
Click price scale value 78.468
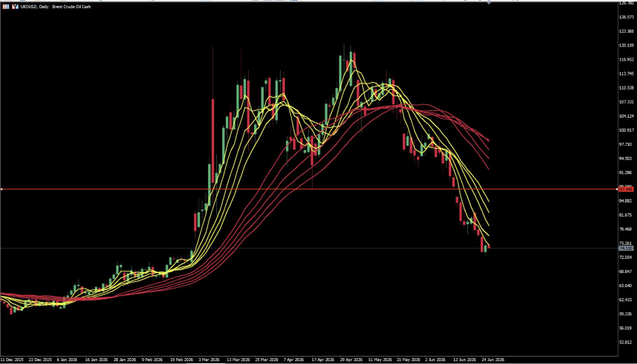[626, 229]
